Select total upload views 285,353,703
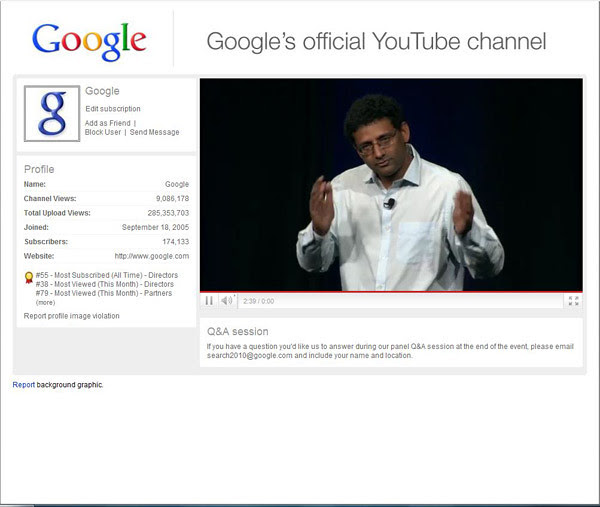Screen dimensions: 600x507 pyautogui.click(x=168, y=213)
